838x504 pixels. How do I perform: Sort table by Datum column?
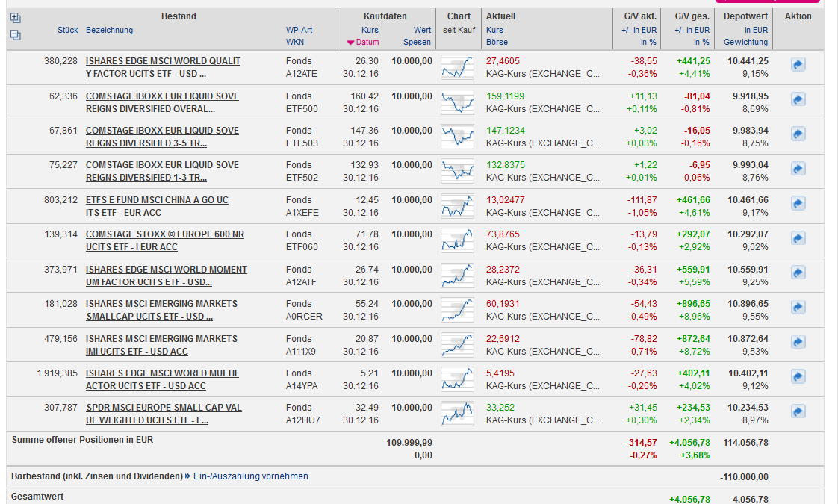pos(367,43)
